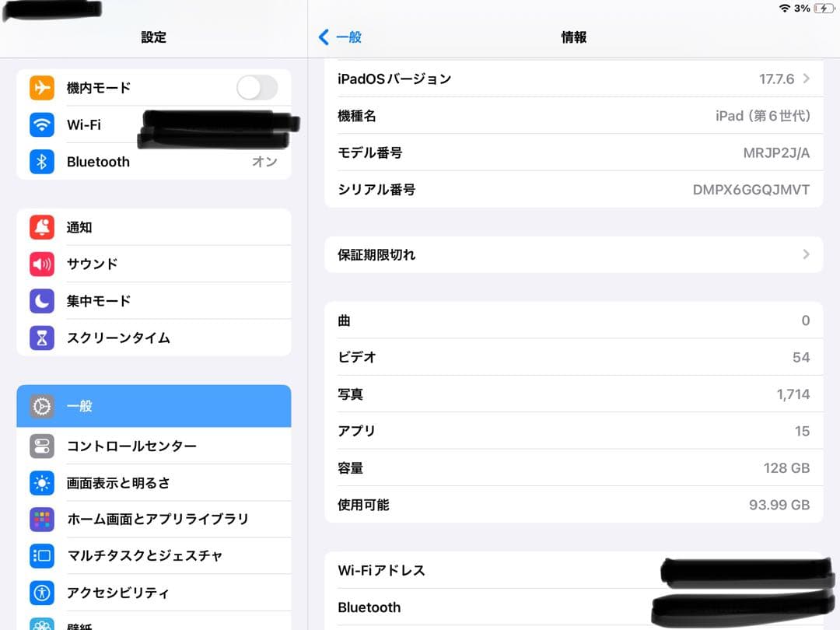Click the コントロールセンター sidebar icon
The height and width of the screenshot is (630, 840).
pyautogui.click(x=42, y=446)
